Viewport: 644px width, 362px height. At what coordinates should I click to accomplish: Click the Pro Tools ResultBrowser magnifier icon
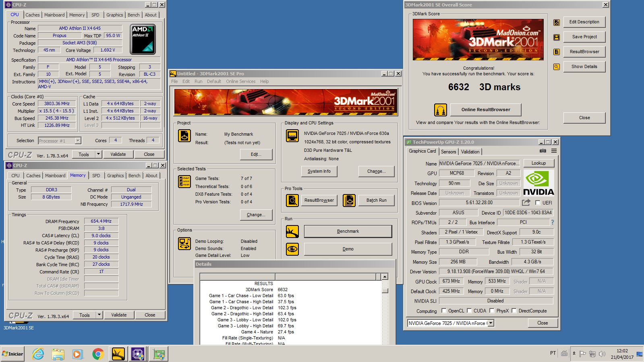[292, 200]
